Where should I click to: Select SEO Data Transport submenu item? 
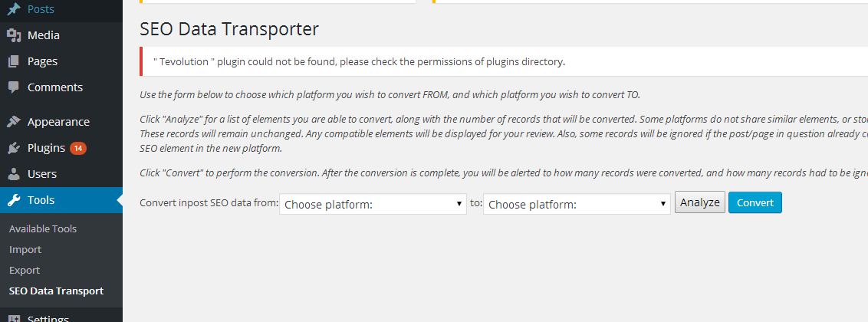56,291
